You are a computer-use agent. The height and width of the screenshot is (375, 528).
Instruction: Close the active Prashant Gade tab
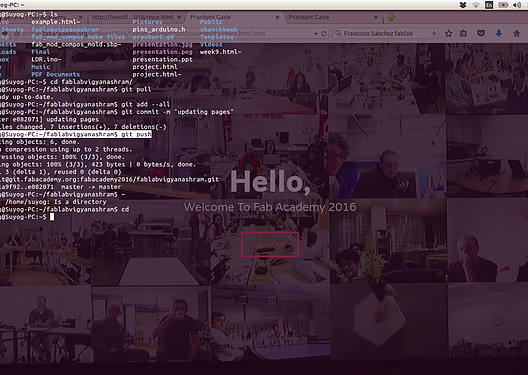[x=277, y=17]
